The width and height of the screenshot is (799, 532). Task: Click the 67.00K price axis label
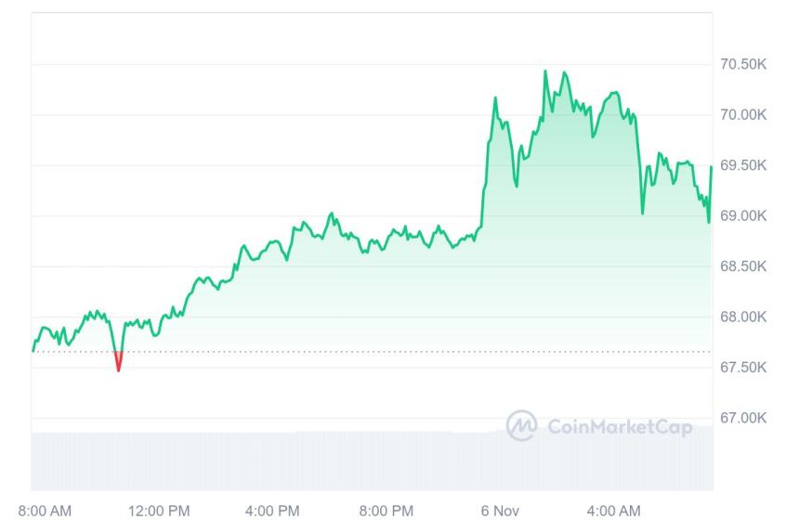pyautogui.click(x=742, y=418)
